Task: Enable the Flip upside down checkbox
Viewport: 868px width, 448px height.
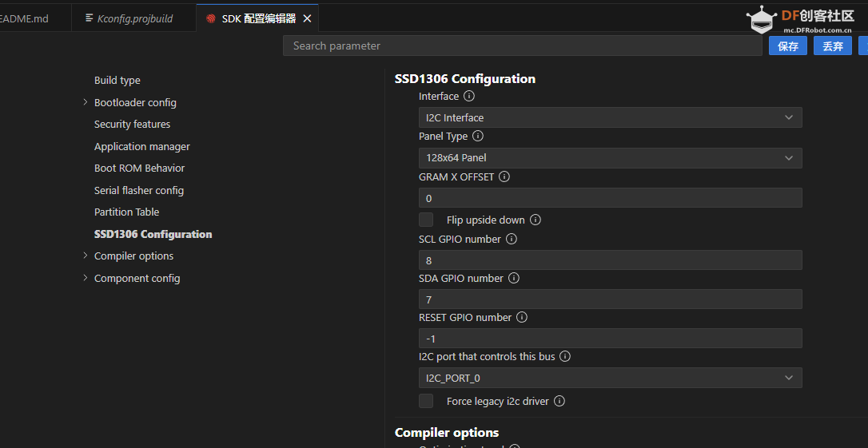Action: pyautogui.click(x=427, y=220)
